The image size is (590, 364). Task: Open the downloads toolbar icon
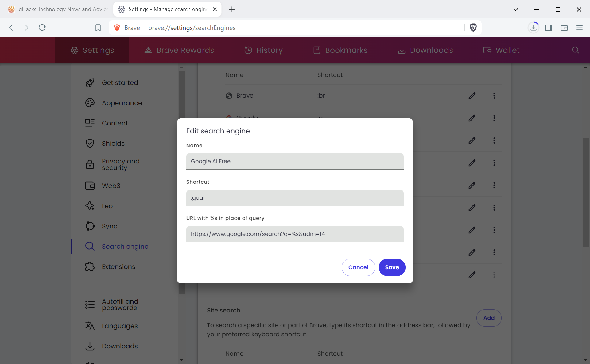click(534, 28)
